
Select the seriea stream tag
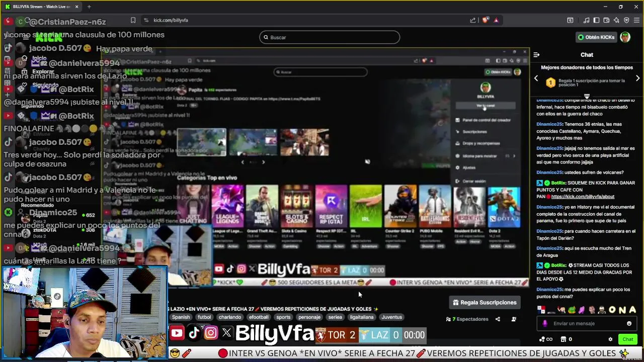335,317
